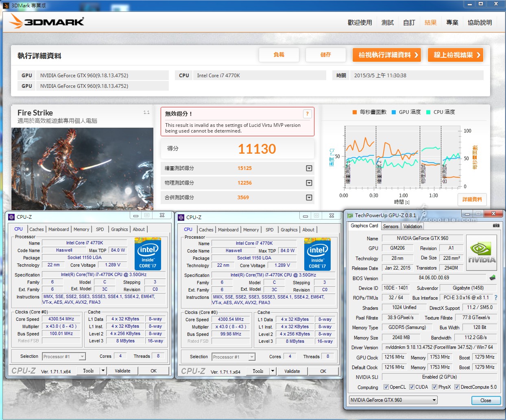Click green CPU temperature legend swatch
Image resolution: width=506 pixels, height=420 pixels.
coord(428,112)
